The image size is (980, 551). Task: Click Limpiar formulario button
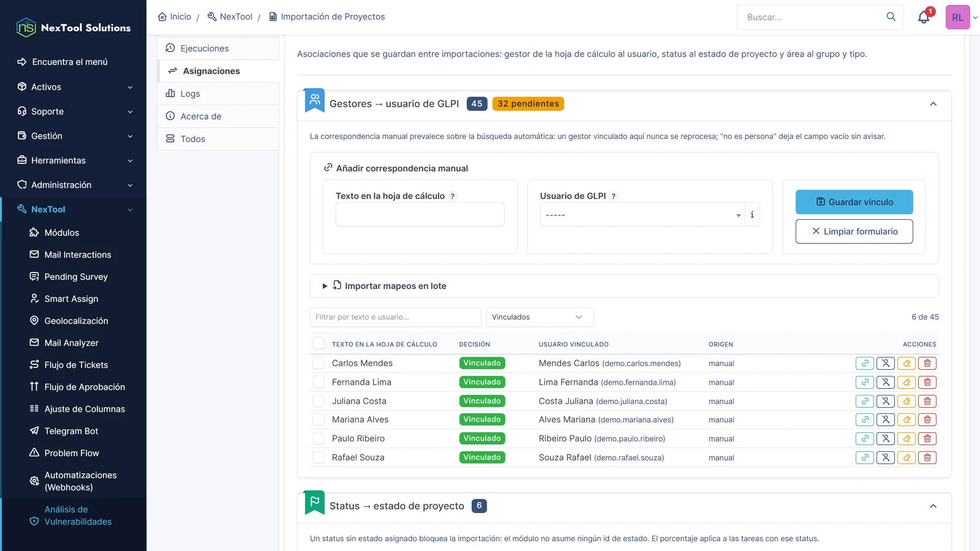tap(854, 231)
